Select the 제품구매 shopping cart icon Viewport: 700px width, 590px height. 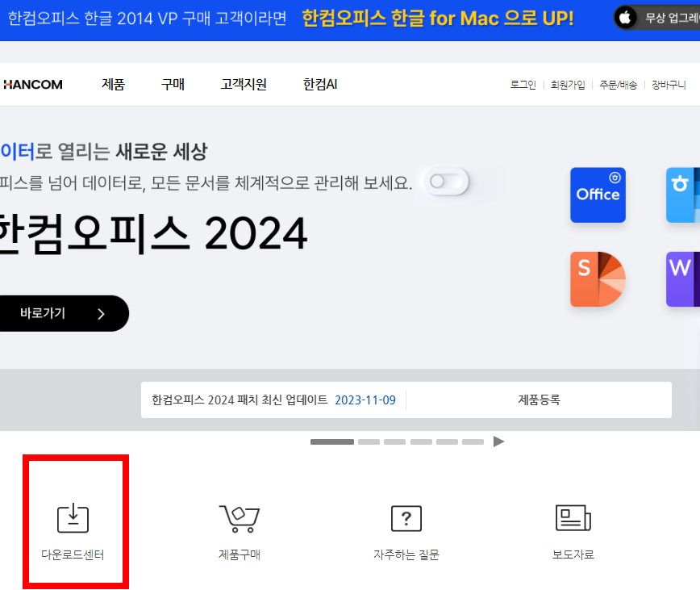(240, 519)
